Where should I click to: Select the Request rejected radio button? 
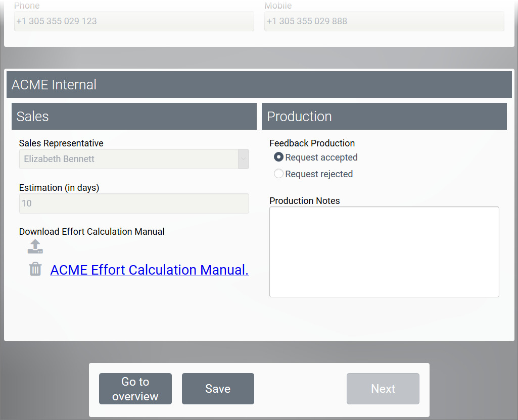[x=278, y=174]
